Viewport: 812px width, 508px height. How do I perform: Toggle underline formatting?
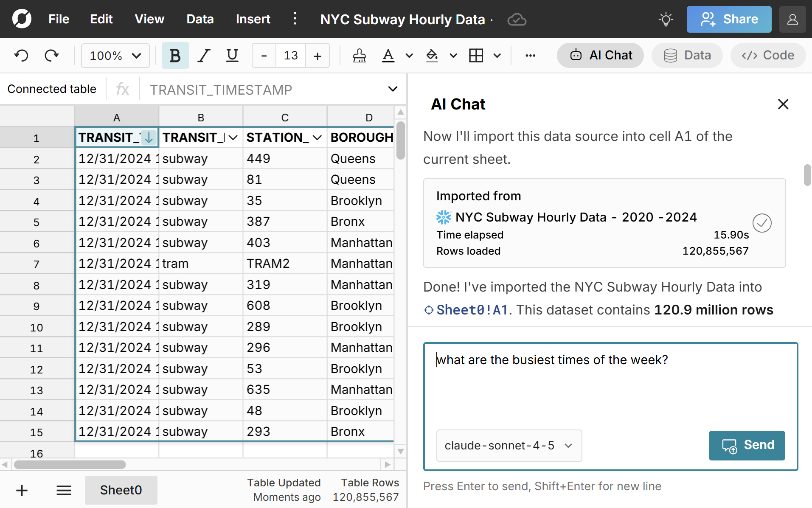pos(232,55)
